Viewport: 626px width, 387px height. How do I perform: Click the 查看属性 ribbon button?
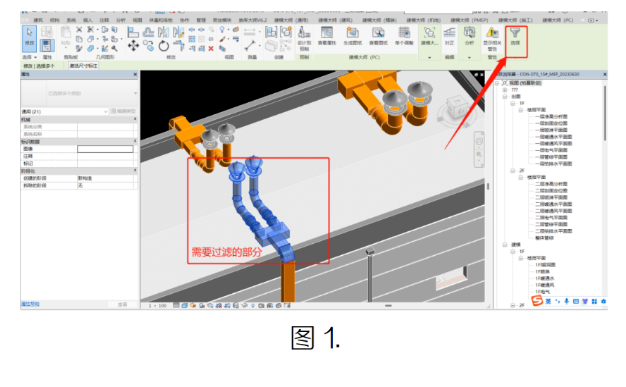(327, 36)
